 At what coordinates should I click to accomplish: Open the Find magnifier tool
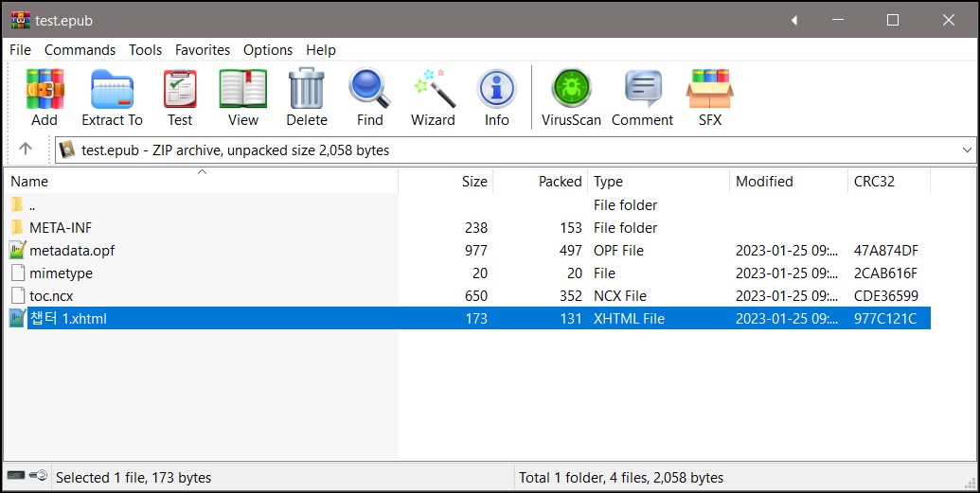coord(369,97)
